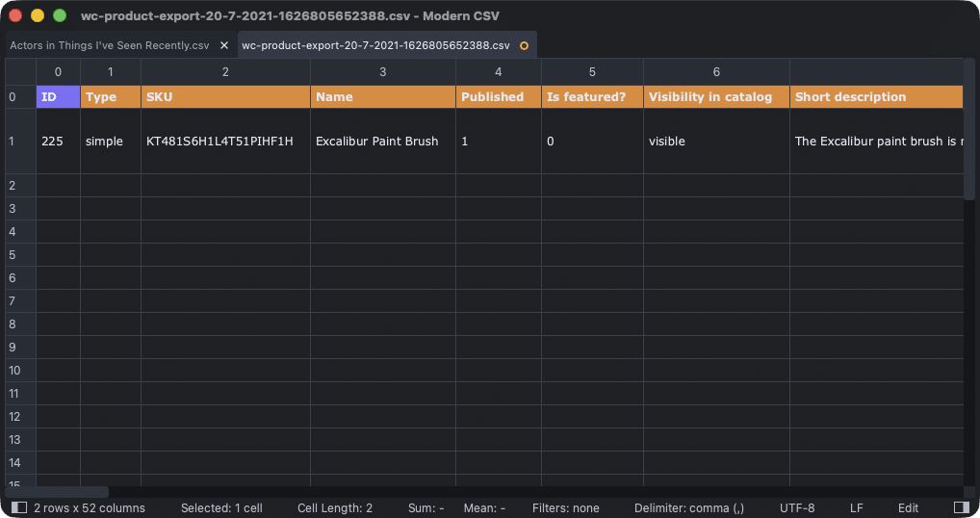Select column header 6
This screenshot has height=518, width=980.
pos(716,72)
